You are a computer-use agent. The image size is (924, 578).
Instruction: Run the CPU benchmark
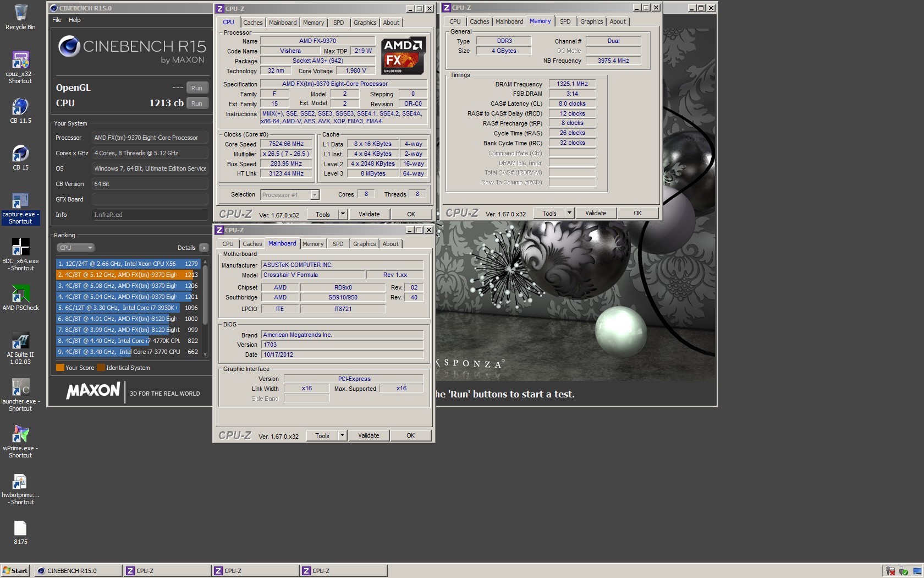(x=196, y=103)
